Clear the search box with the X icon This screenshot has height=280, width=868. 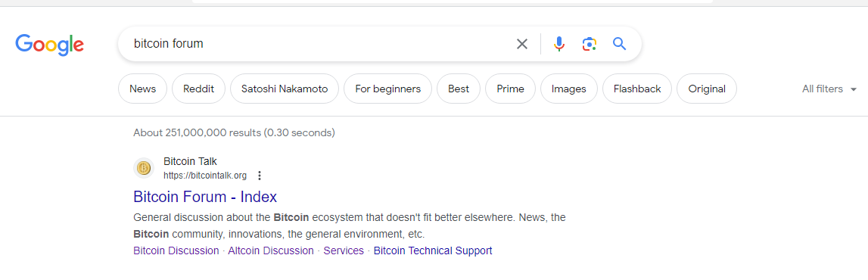(522, 44)
